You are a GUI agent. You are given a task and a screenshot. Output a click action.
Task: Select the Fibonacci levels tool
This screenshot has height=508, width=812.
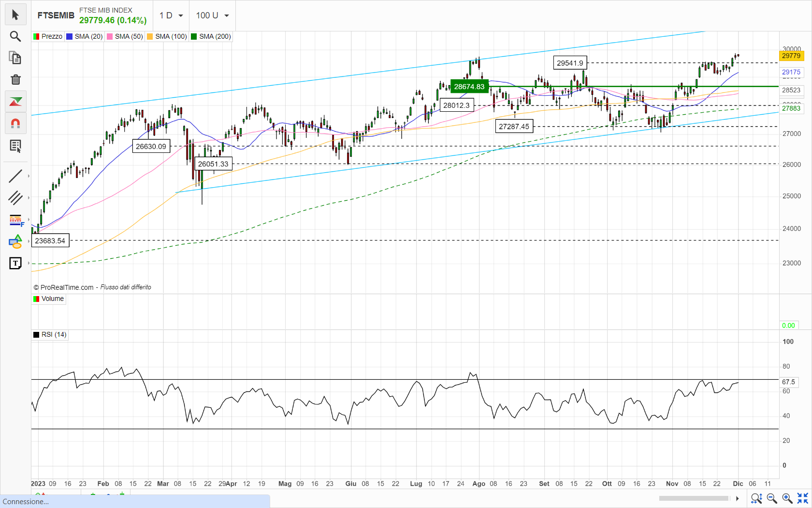(x=15, y=220)
